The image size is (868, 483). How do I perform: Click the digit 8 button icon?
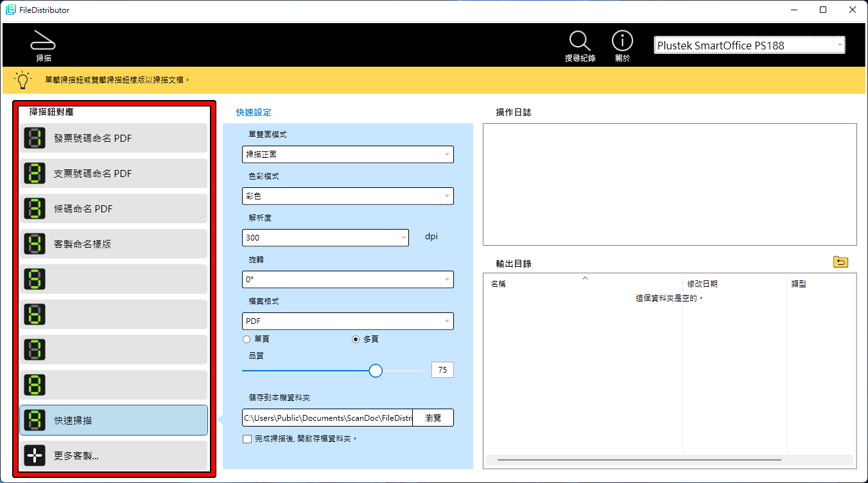35,385
